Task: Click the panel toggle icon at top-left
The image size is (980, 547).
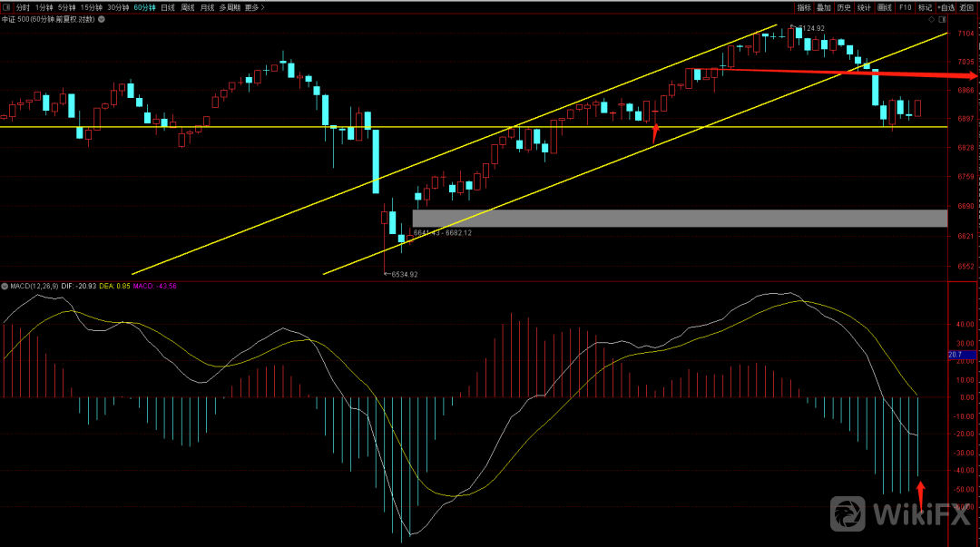Action: point(6,7)
